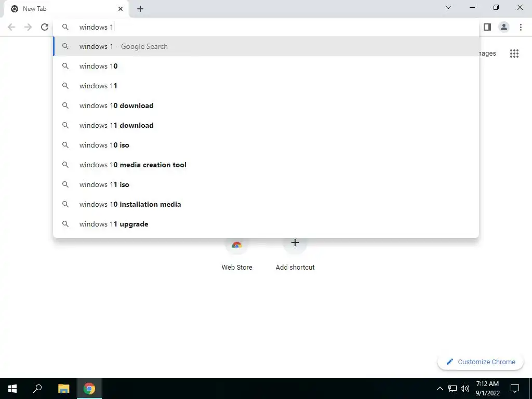The image size is (532, 399).
Task: Click magnifier icon beside 'windows 11 upgrade'
Action: point(65,224)
